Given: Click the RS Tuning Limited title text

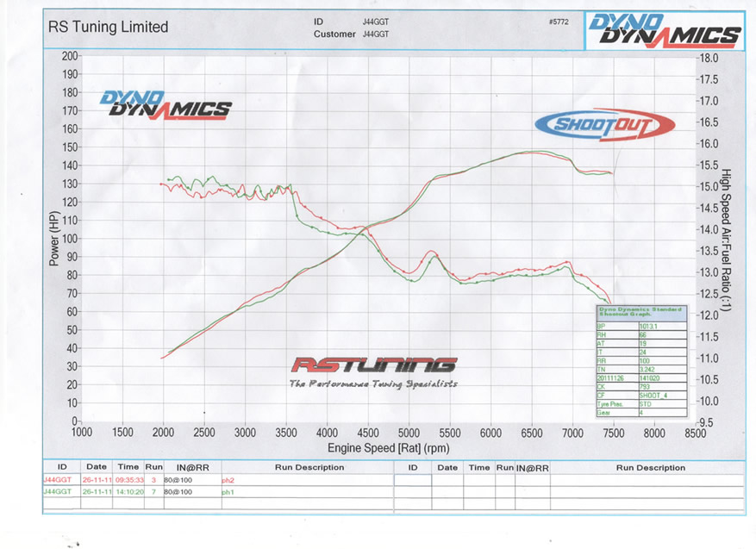Looking at the screenshot, I should tap(108, 27).
